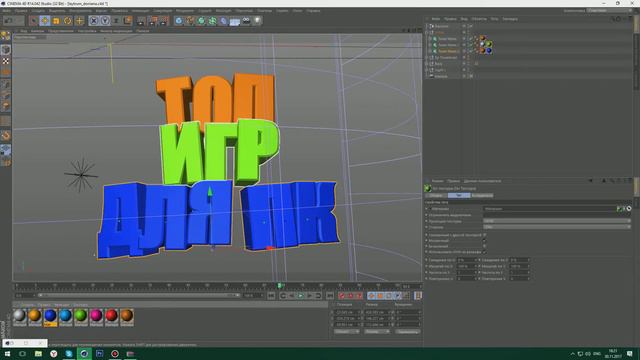Expand the object row below the highlighted row
This screenshot has height=360, width=640.
(427, 58)
